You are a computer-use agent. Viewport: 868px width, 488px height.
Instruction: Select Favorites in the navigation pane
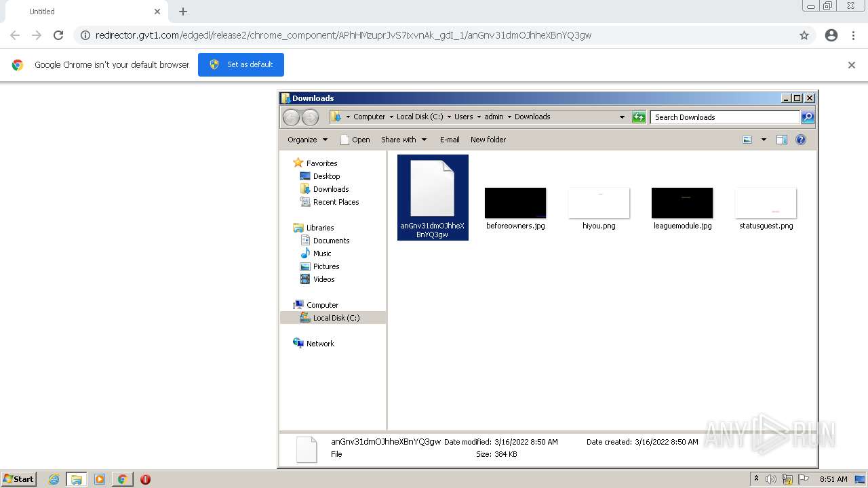coord(321,163)
